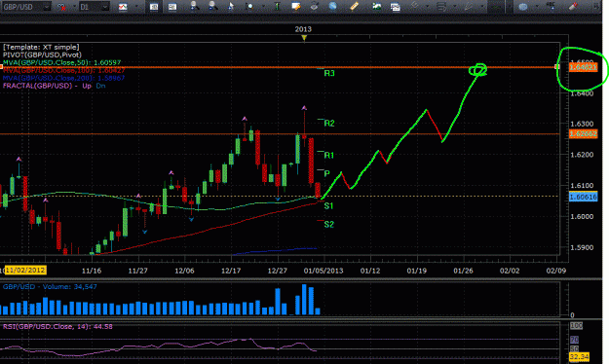Select the ruler measure tool

(x=354, y=6)
